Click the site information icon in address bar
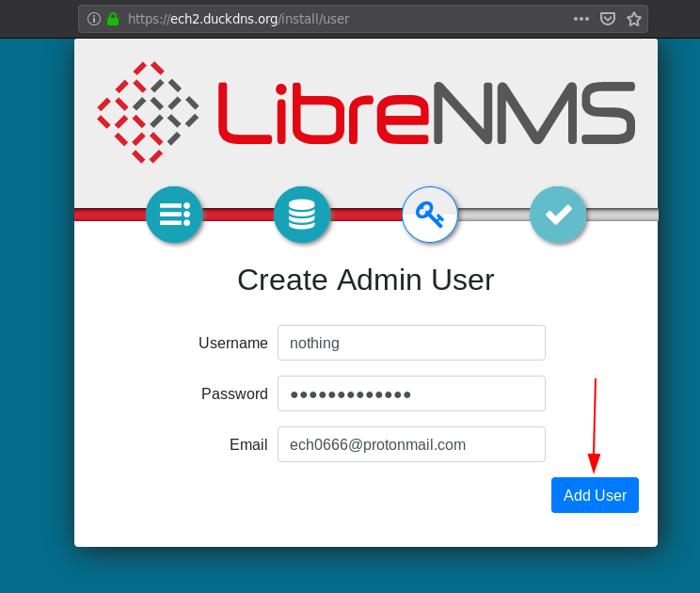This screenshot has height=593, width=700. (94, 19)
